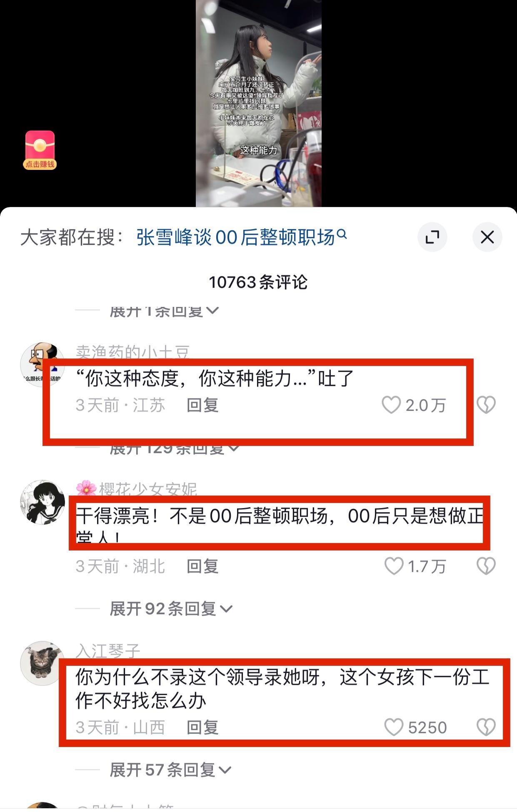Viewport: 517px width, 812px height.
Task: Tap the video preview above comments
Action: [x=259, y=103]
